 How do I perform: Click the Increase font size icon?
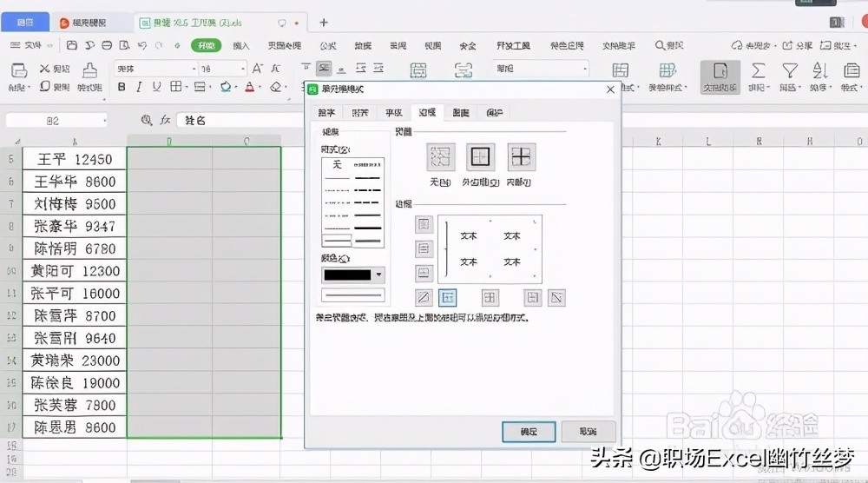tap(258, 69)
